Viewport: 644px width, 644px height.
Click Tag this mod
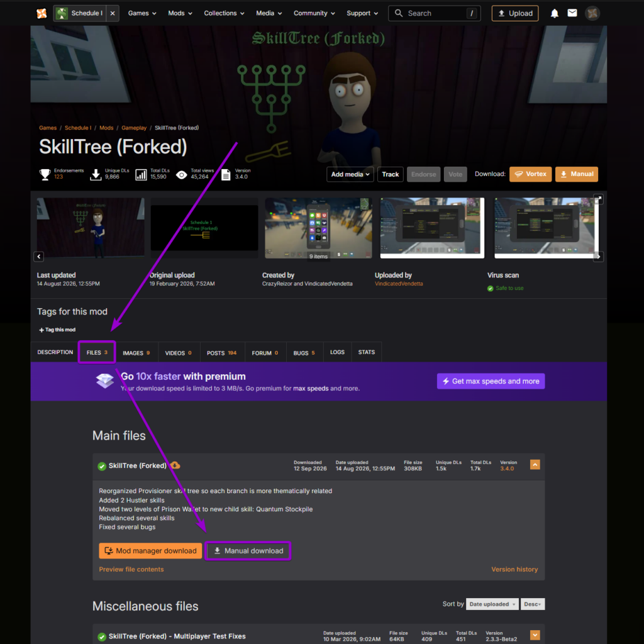57,330
